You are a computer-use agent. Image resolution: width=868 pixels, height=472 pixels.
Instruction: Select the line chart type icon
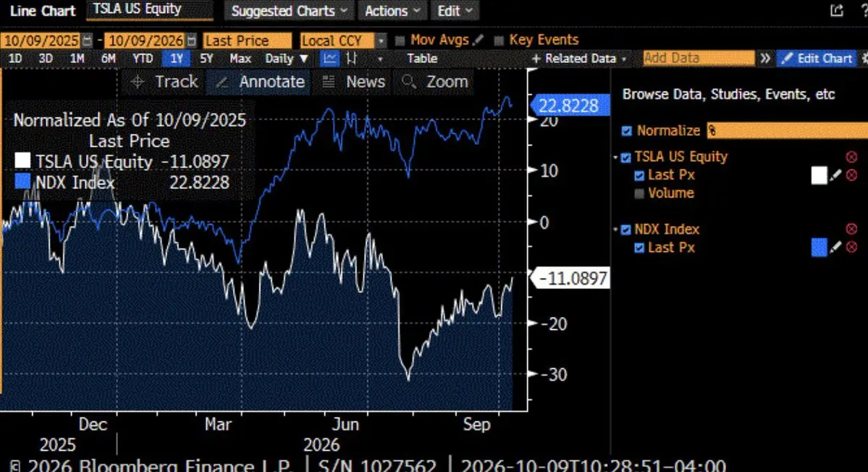click(329, 58)
